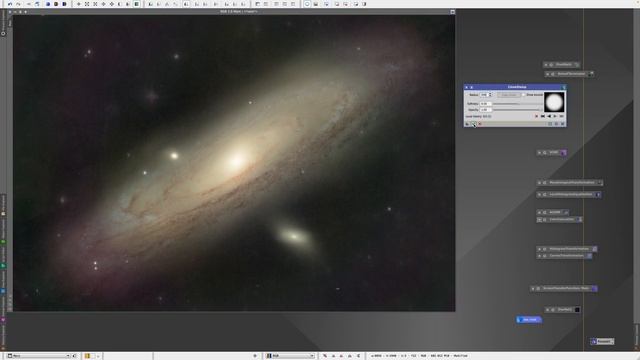The image size is (640, 360).
Task: Click the MorphologicalTransformation process icon
Action: point(570,182)
